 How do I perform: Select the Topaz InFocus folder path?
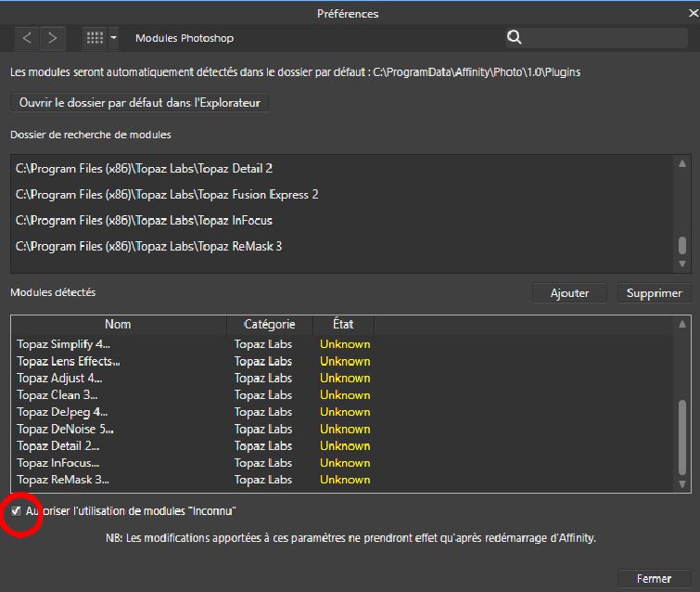144,220
